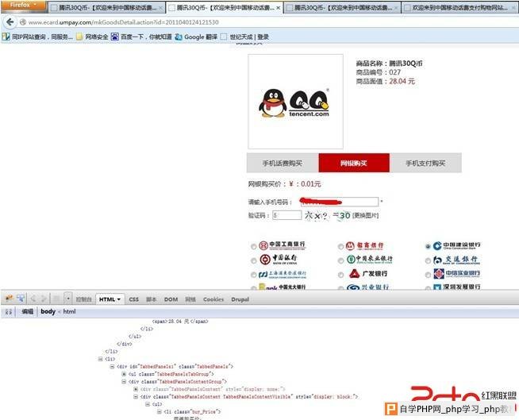The image size is (519, 420).
Task: Collapse the div class TabbedPanelsContentGroup node
Action: [x=124, y=382]
